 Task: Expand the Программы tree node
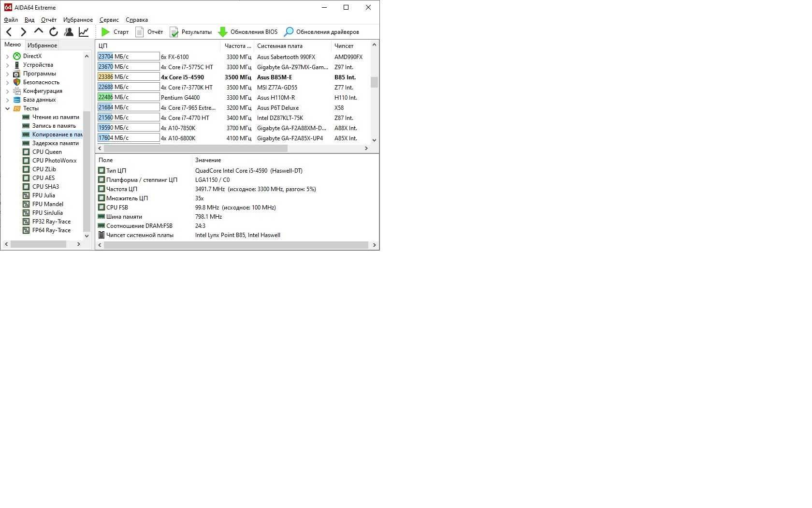click(7, 74)
